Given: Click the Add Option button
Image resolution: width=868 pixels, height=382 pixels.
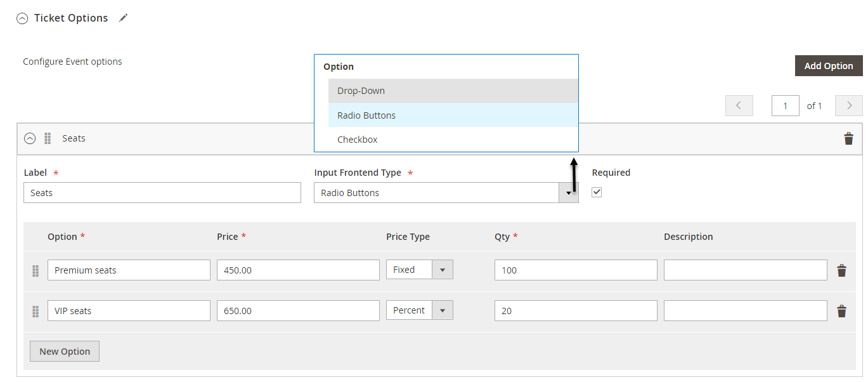Looking at the screenshot, I should pos(828,66).
